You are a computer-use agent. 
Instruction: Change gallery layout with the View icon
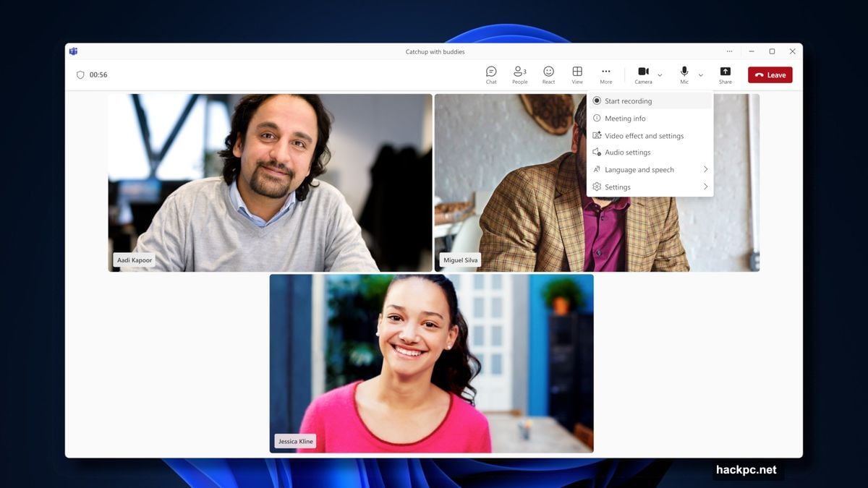coord(577,74)
